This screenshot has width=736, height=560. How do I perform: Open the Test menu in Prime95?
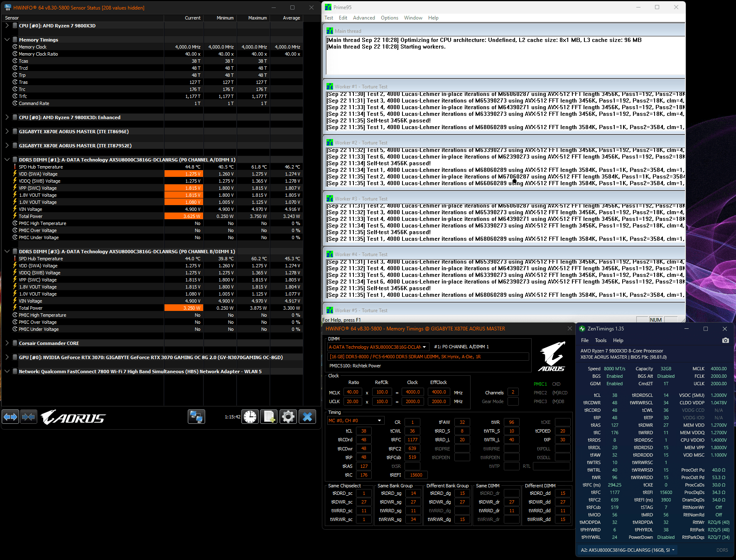[x=329, y=18]
